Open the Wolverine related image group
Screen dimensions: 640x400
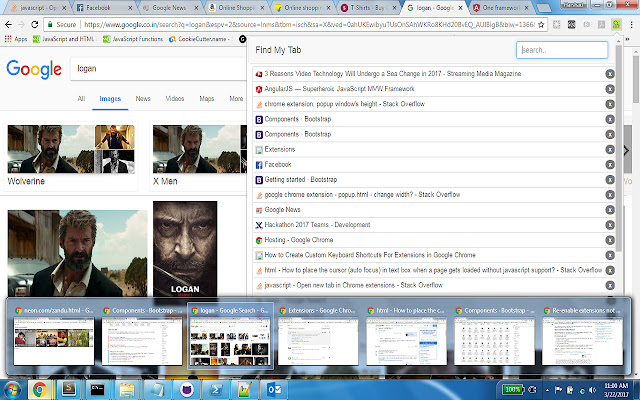click(71, 156)
